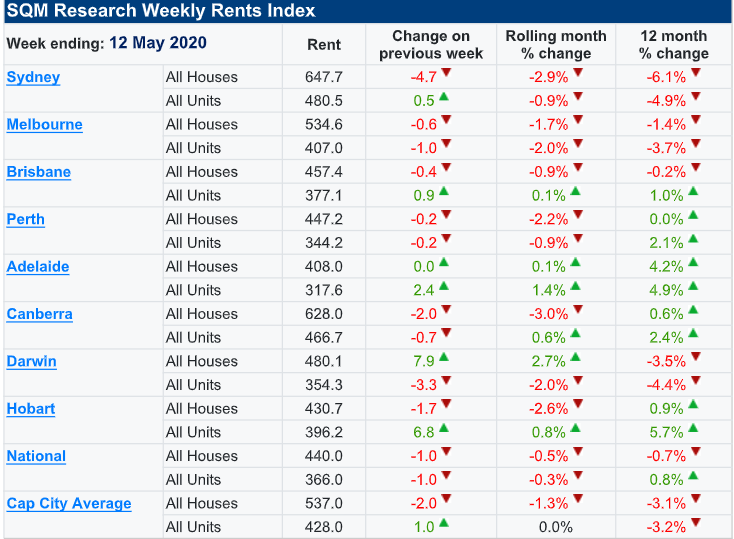Click the red down arrow next to -6.1%
This screenshot has height=539, width=734.
pyautogui.click(x=695, y=74)
